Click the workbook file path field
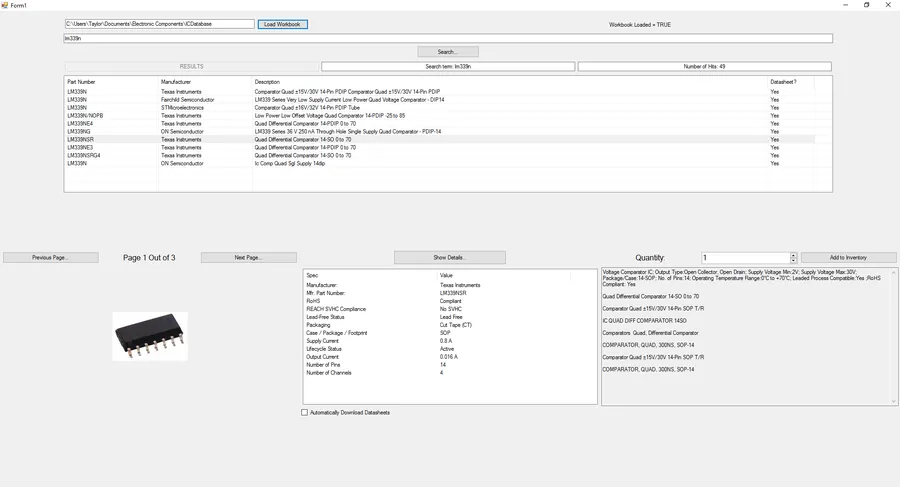Screen dimensions: 900x487 [x=160, y=24]
